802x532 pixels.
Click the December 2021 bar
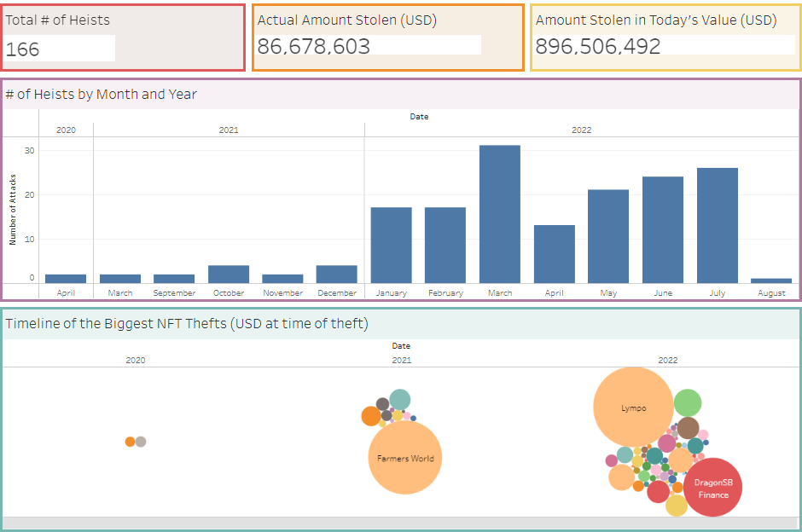(x=337, y=275)
